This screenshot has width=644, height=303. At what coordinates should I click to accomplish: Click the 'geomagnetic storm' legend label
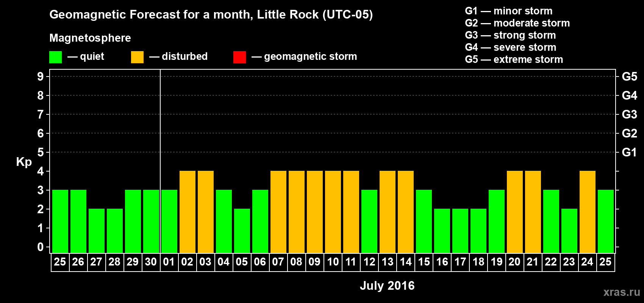311,56
